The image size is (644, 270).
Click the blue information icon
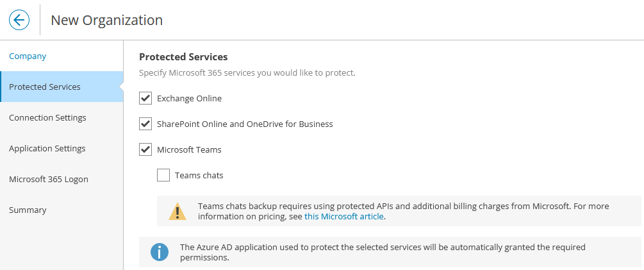[160, 252]
